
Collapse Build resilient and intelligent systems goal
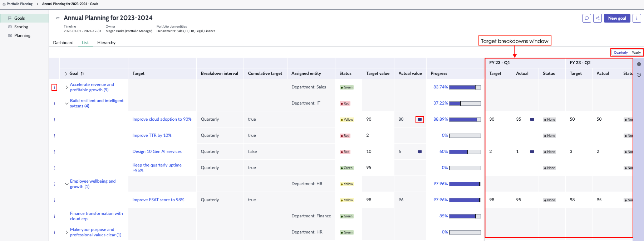pyautogui.click(x=67, y=103)
